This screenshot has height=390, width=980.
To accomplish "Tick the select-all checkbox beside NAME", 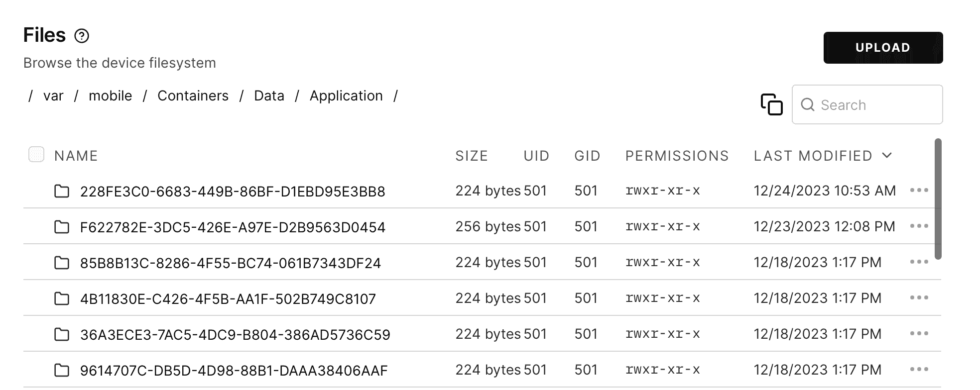I will coord(36,154).
